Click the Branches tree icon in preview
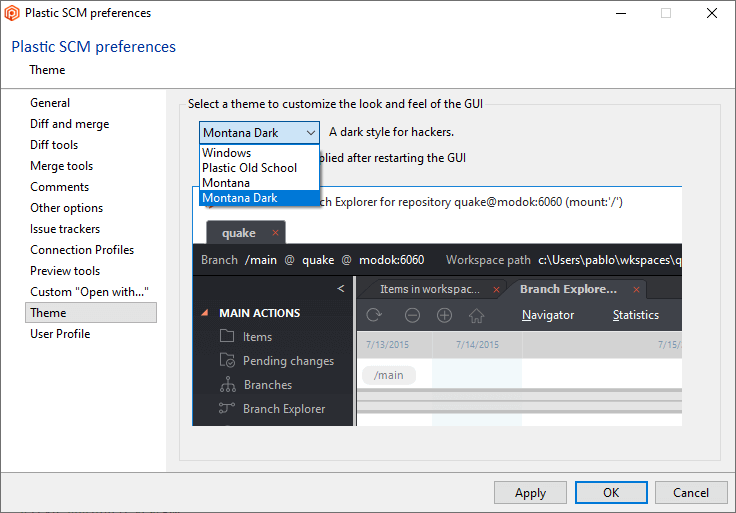Viewport: 736px width, 513px height. pos(228,384)
